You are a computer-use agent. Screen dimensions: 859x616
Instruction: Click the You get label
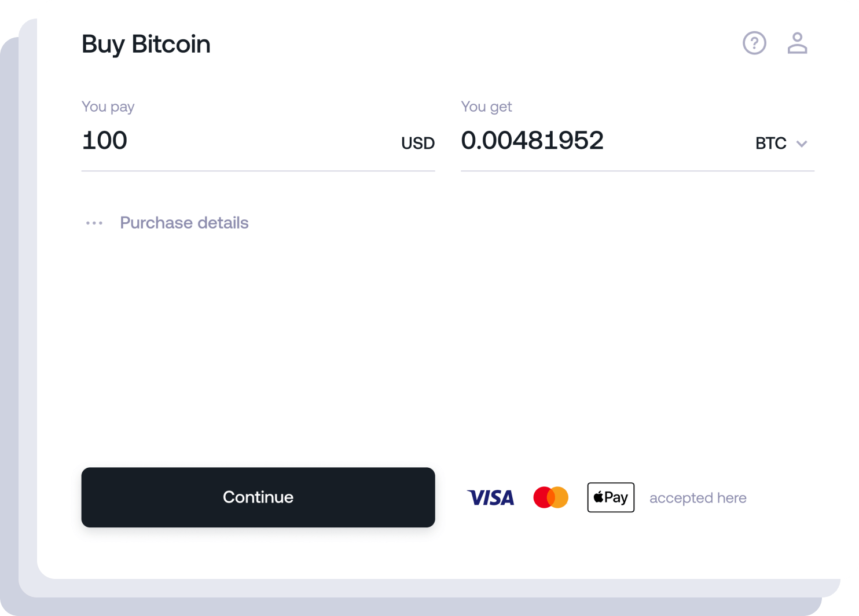coord(486,107)
